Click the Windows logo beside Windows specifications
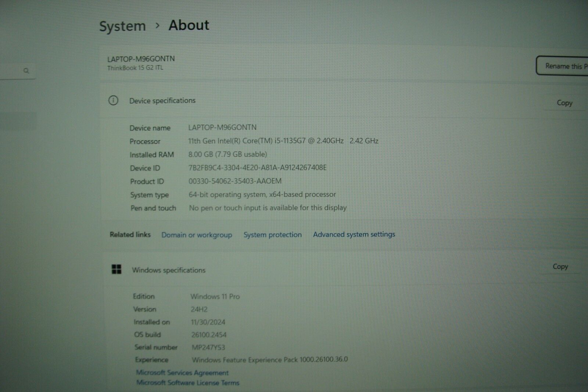Screen dimensions: 588x392 pos(116,270)
